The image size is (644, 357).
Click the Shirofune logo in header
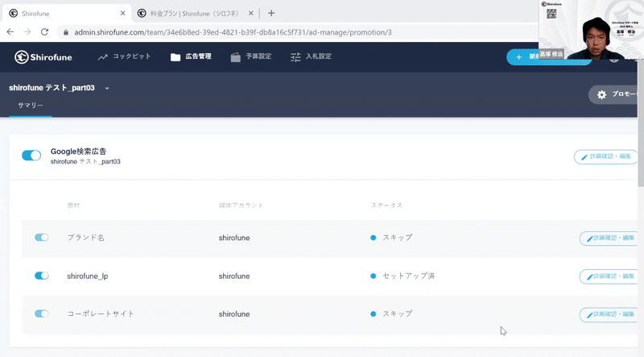coord(43,57)
